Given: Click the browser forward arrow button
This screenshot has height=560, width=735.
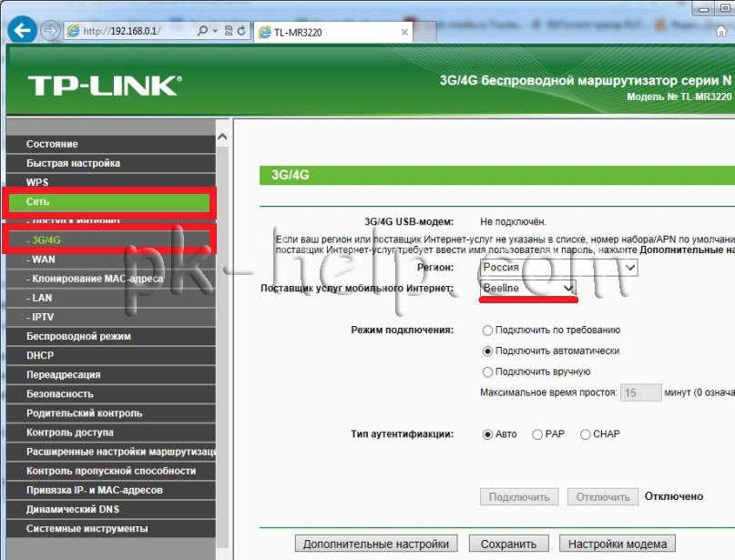Looking at the screenshot, I should [x=50, y=31].
